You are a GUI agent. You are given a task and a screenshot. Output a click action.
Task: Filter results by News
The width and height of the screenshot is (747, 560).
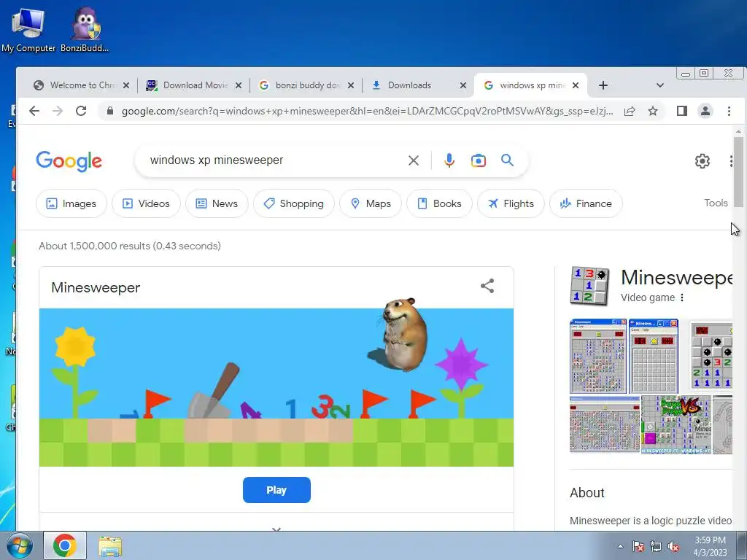pyautogui.click(x=217, y=204)
